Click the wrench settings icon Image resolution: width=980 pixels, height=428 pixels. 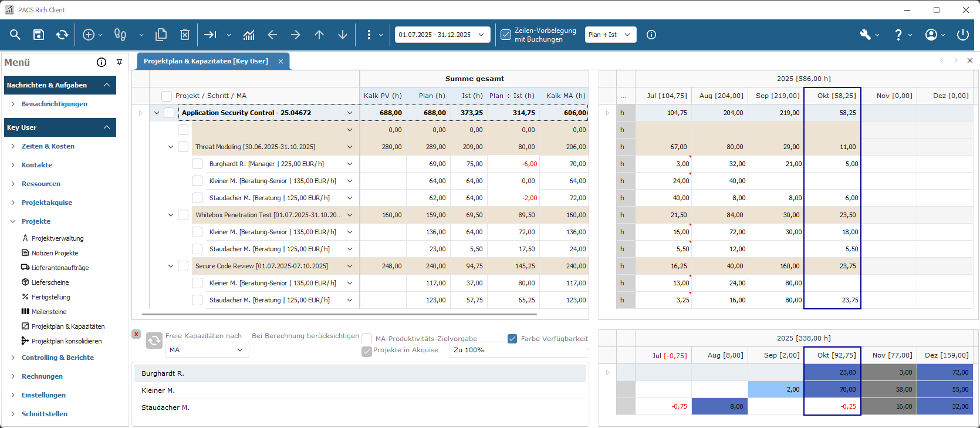pyautogui.click(x=865, y=35)
